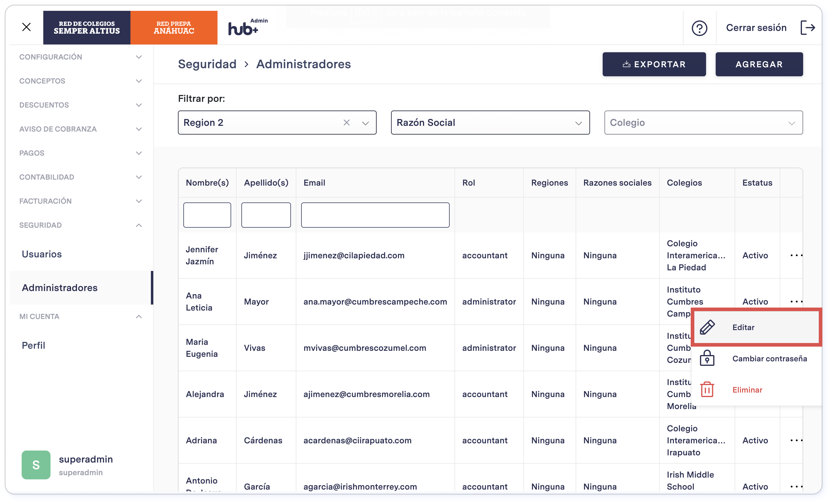Image resolution: width=832 pixels, height=504 pixels.
Task: Click the superadmin avatar badge
Action: [36, 465]
